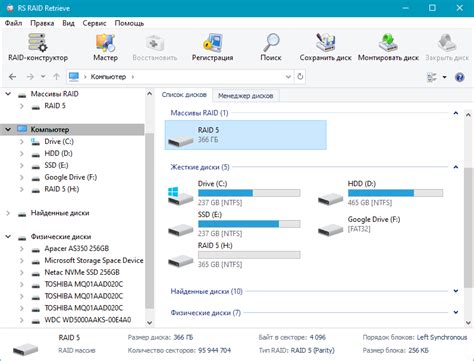Select the RAID 5 array tile
474x361 pixels.
point(246,135)
